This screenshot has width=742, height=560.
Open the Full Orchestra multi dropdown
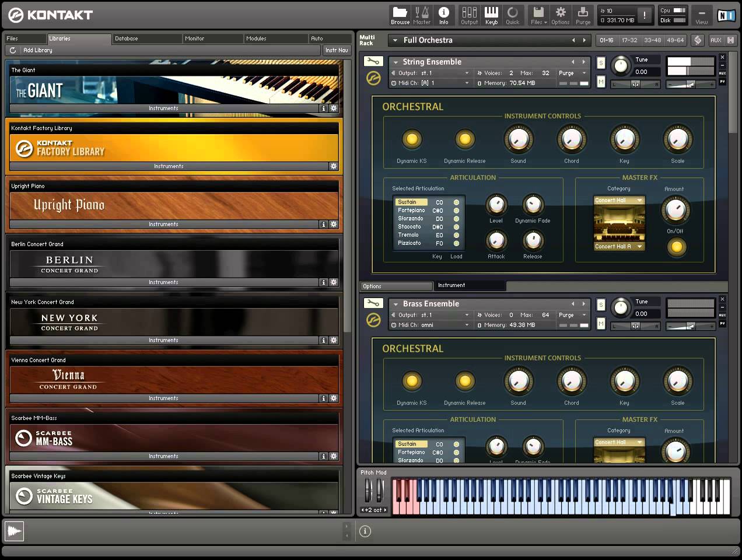[395, 40]
